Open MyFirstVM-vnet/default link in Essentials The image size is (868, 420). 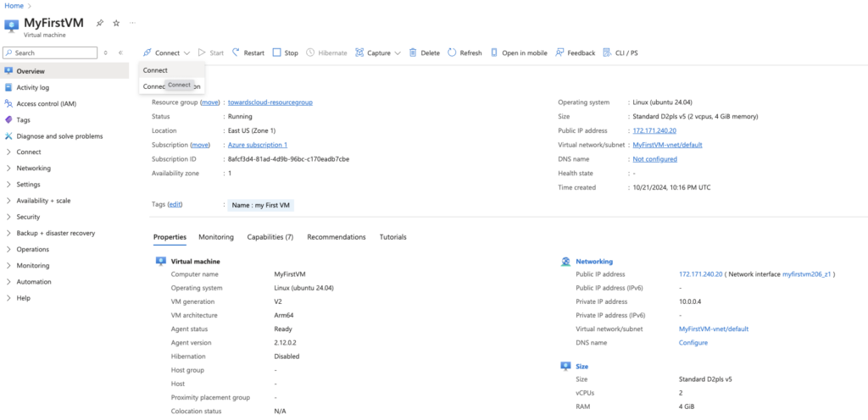[x=668, y=145]
